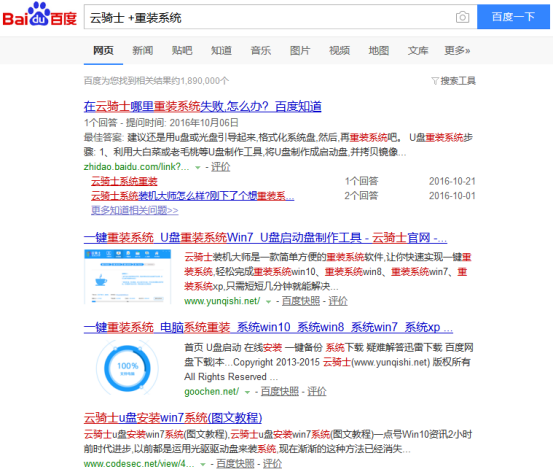Switch to the 图片 tab

pyautogui.click(x=300, y=51)
